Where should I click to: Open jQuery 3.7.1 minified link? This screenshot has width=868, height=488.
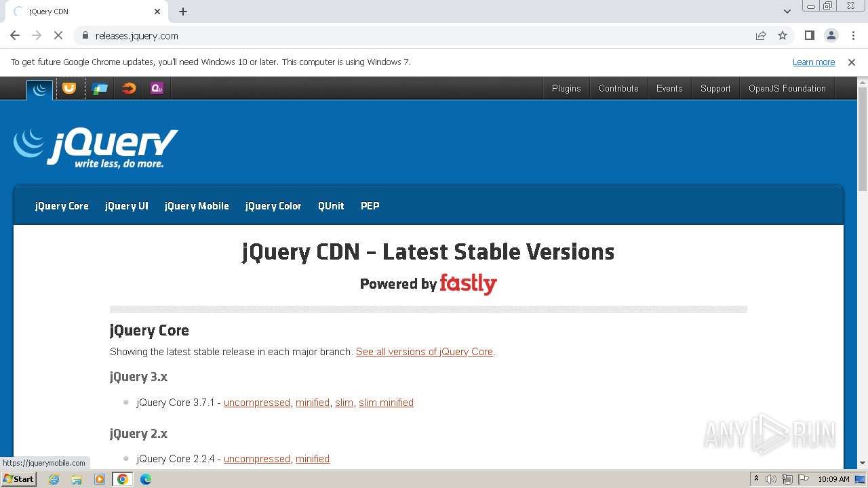(313, 403)
